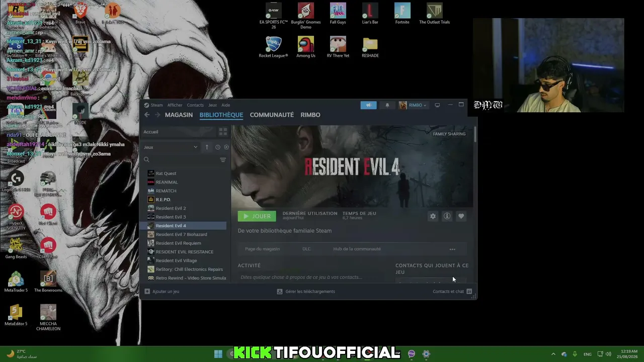Viewport: 644px width, 362px height.
Task: Open the Aide menu
Action: click(226, 105)
